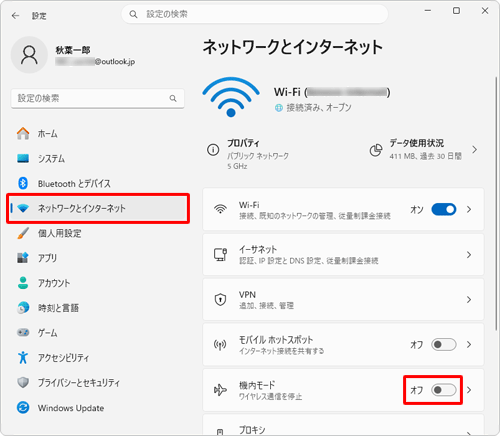The height and width of the screenshot is (436, 500).
Task: Click the プライバシーとセキュリティ shield icon
Action: 23,382
